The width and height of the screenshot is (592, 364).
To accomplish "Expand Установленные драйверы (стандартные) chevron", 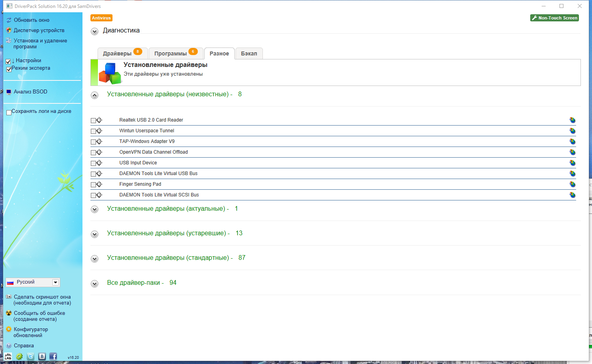I will [94, 259].
